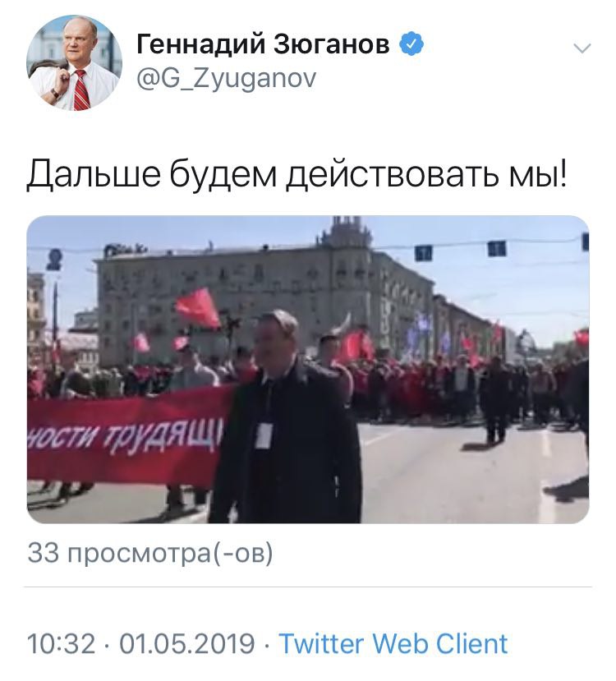
Task: Visit the @G_Zyuganov handle
Action: coord(226,79)
